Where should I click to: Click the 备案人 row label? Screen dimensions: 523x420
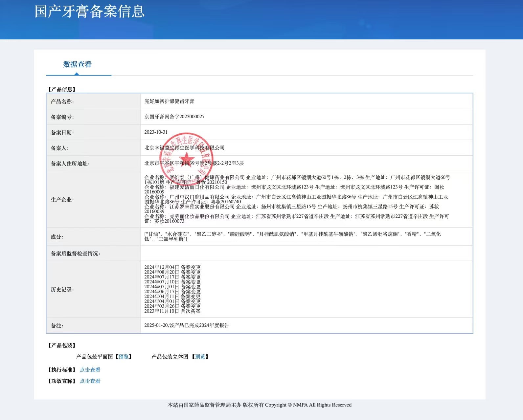click(x=60, y=148)
